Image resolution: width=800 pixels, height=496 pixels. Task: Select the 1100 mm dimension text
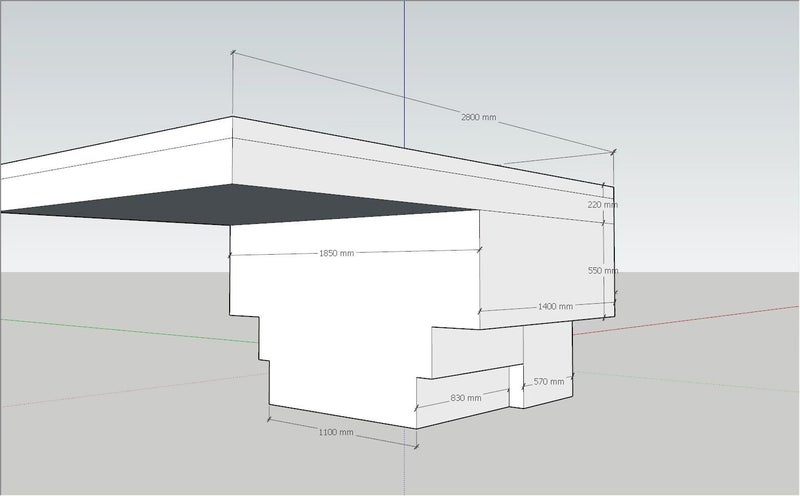(336, 432)
